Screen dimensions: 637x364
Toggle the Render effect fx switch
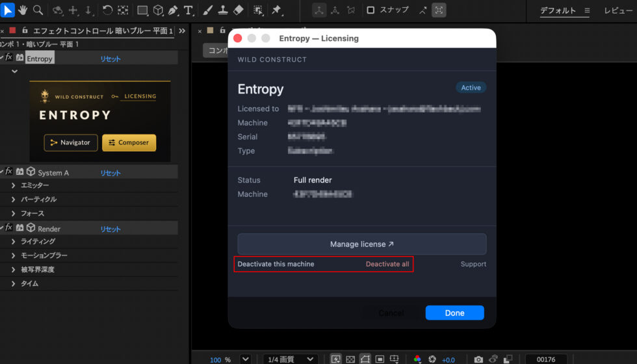point(8,227)
